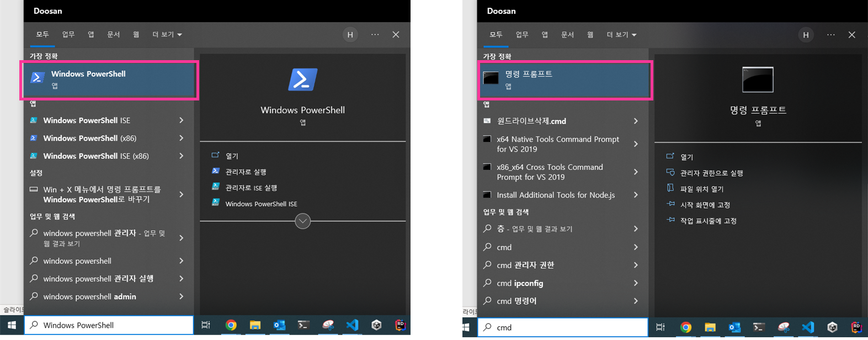This screenshot has height=340, width=868.
Task: Switch to the 문서 tab in the cmd search panel
Action: point(567,35)
